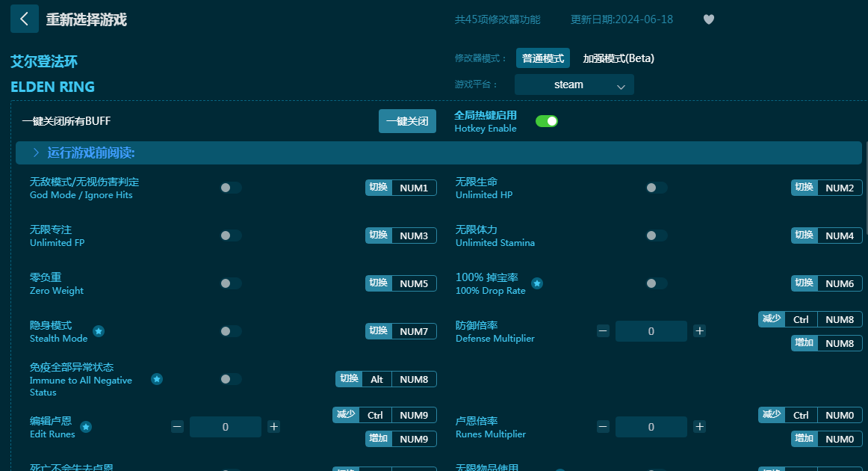Switch to 加强模式(Beta) mode
868x471 pixels.
point(619,58)
